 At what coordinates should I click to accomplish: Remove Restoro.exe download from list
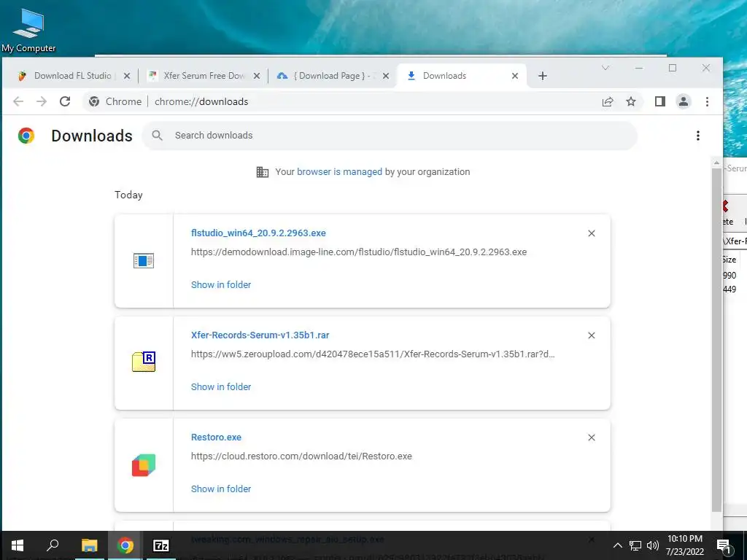tap(591, 437)
